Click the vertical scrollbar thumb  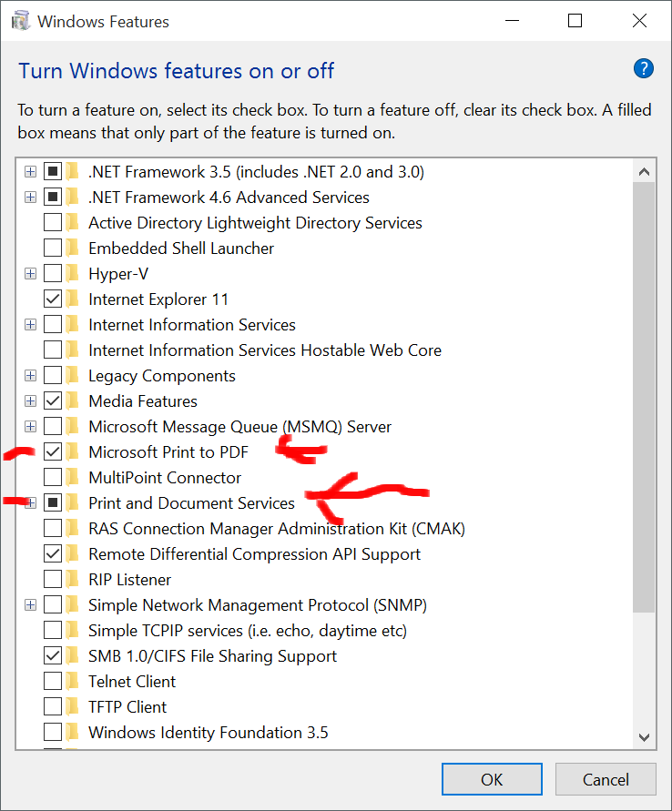coord(644,397)
